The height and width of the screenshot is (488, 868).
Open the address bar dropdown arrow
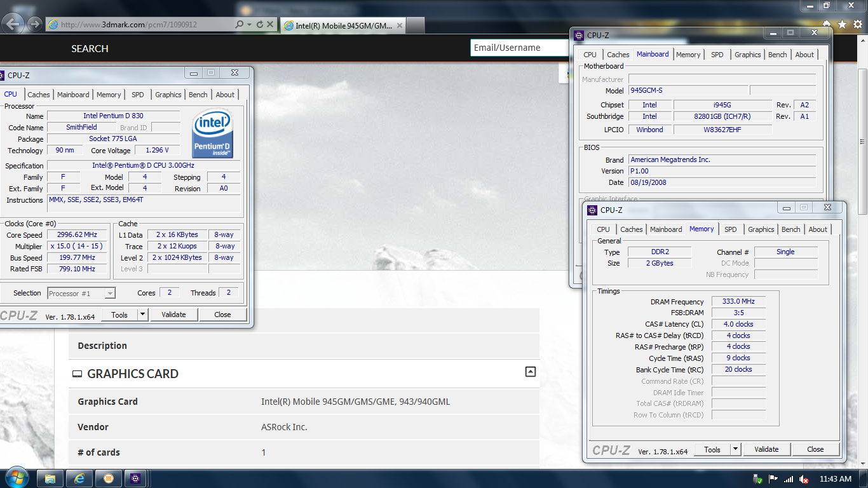click(249, 24)
